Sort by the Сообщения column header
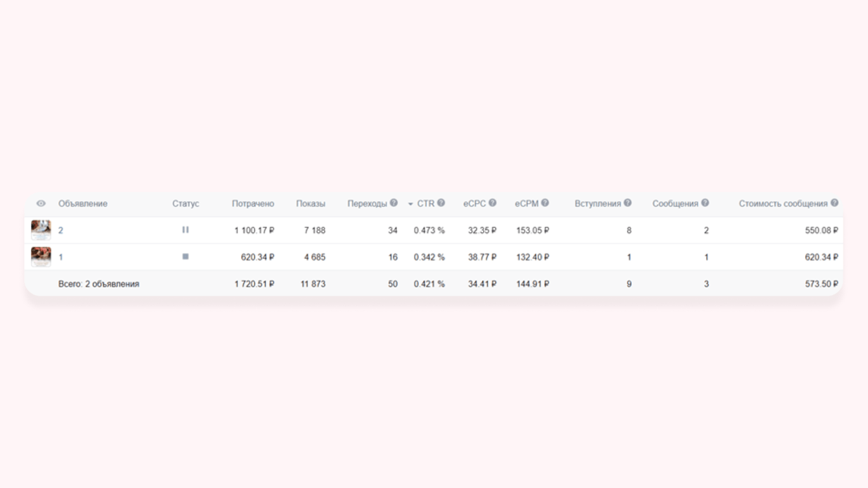The image size is (868, 488). (676, 204)
